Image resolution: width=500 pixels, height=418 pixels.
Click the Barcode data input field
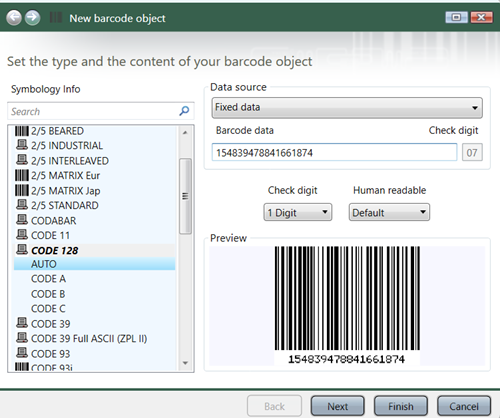[x=334, y=152]
